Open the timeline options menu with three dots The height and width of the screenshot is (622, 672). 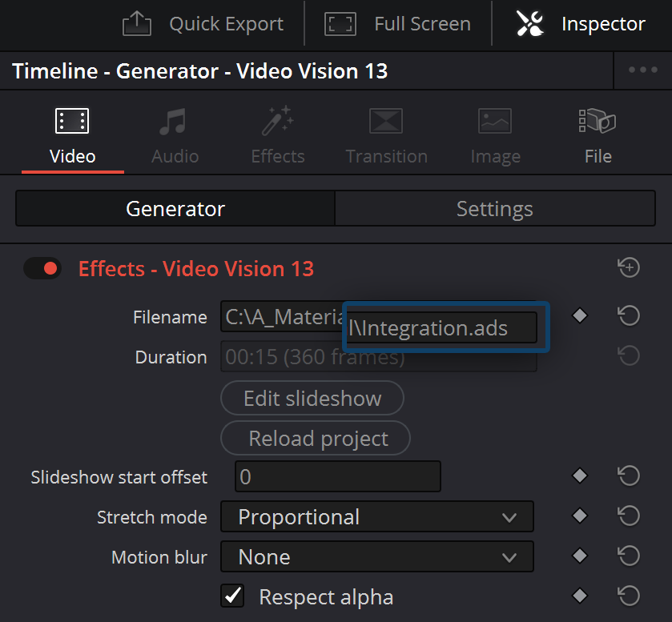pyautogui.click(x=642, y=70)
